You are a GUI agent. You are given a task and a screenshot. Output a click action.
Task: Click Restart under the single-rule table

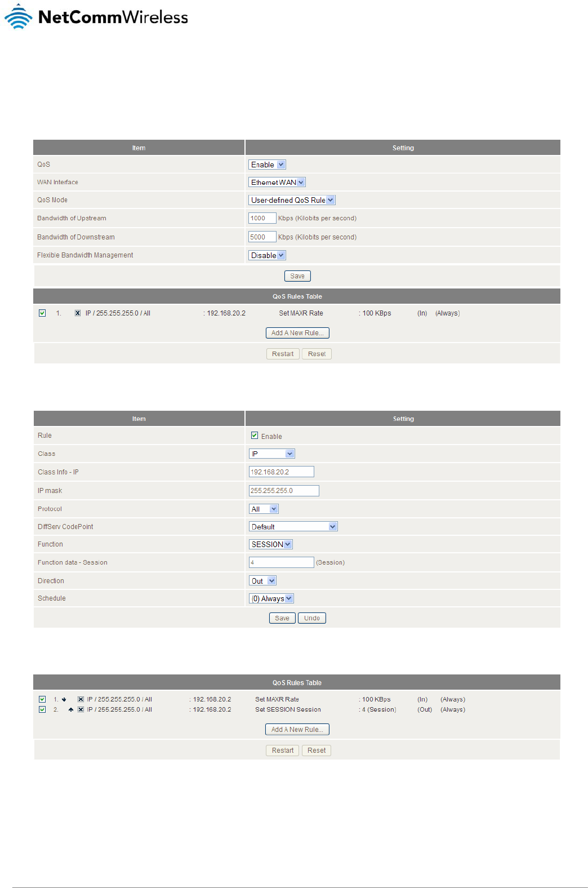(283, 354)
